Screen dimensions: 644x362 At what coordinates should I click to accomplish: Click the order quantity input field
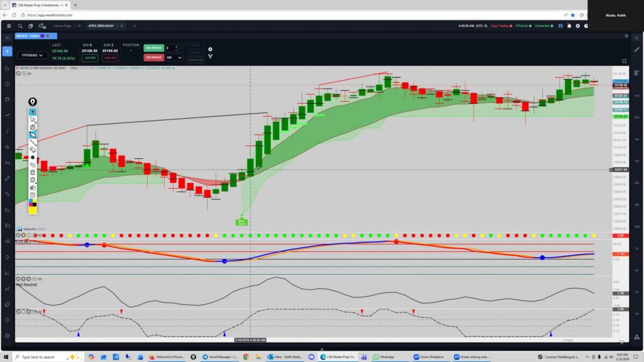pyautogui.click(x=170, y=48)
